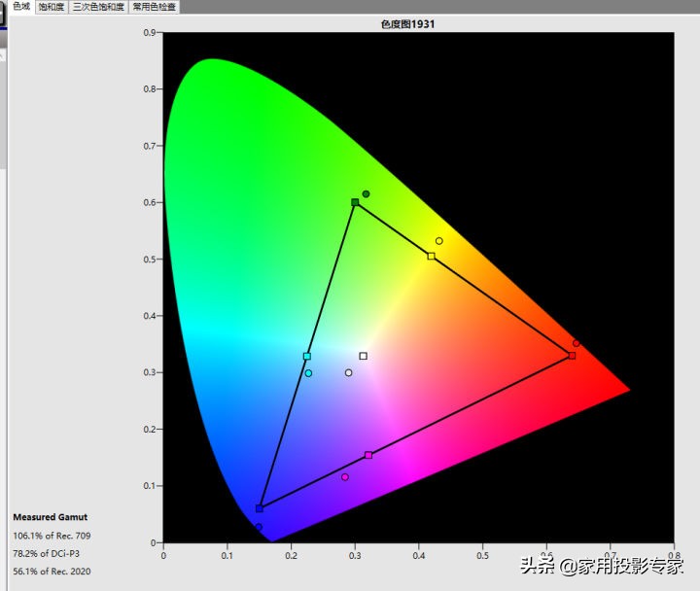Go to the 常用色检查 tab
The height and width of the screenshot is (591, 700).
[x=155, y=7]
